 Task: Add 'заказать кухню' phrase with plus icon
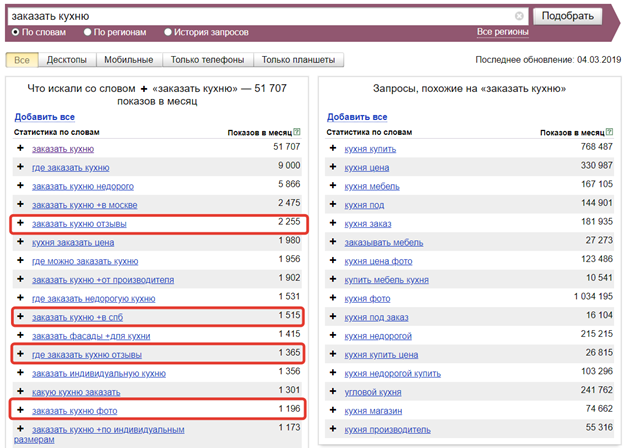20,148
